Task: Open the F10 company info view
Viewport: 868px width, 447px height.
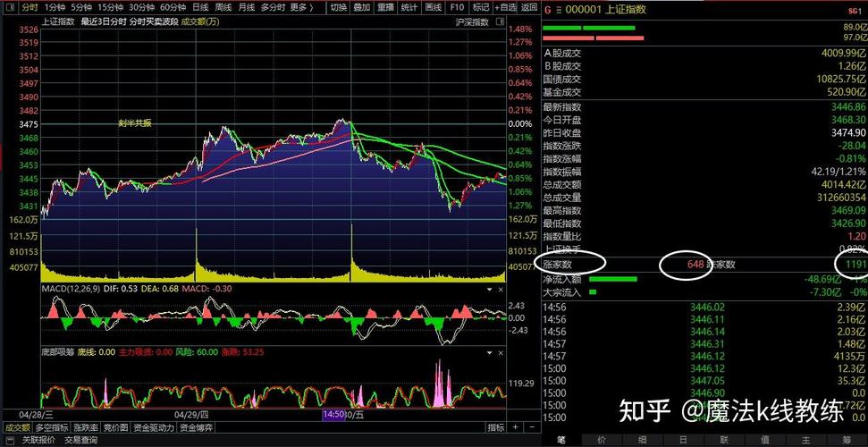Action: pyautogui.click(x=457, y=7)
